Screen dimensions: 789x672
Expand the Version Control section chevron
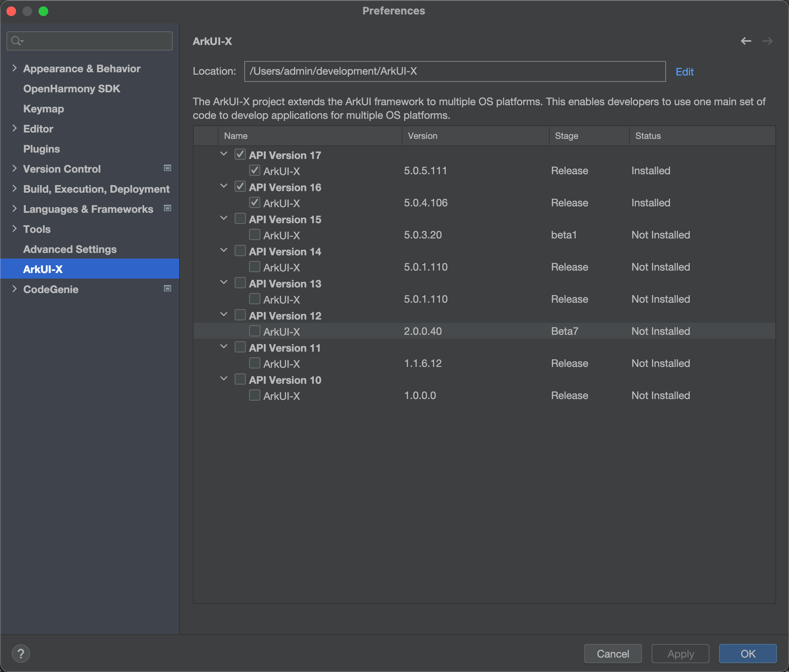click(14, 169)
